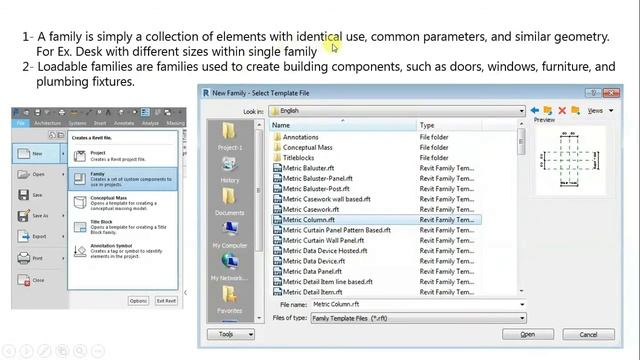Switch to the Annotate ribbon tab
The width and height of the screenshot is (640, 360).
point(124,123)
